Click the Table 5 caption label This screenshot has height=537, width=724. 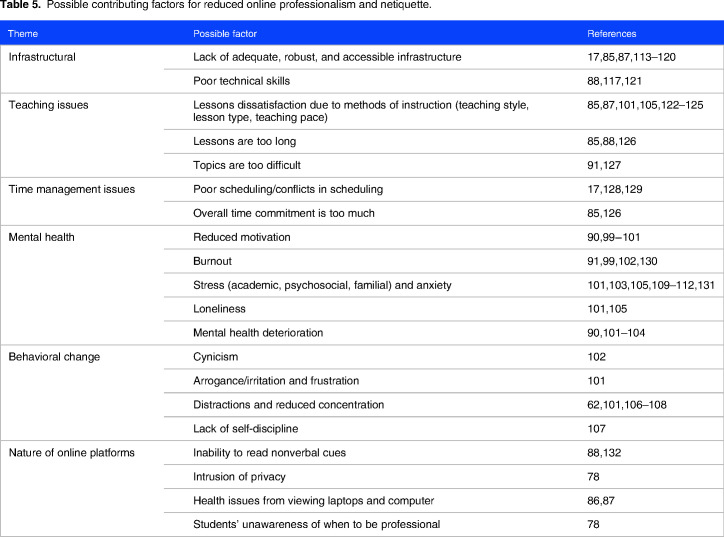[21, 5]
